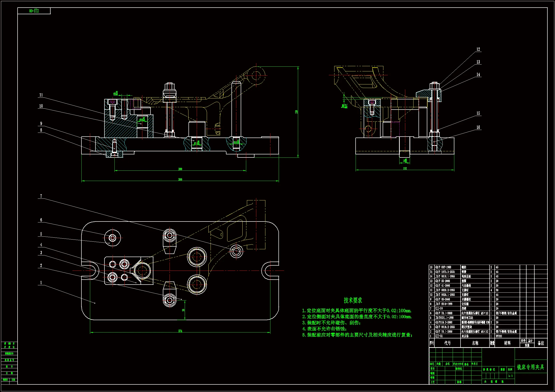Click the 274 dimension in top view

pos(180,331)
